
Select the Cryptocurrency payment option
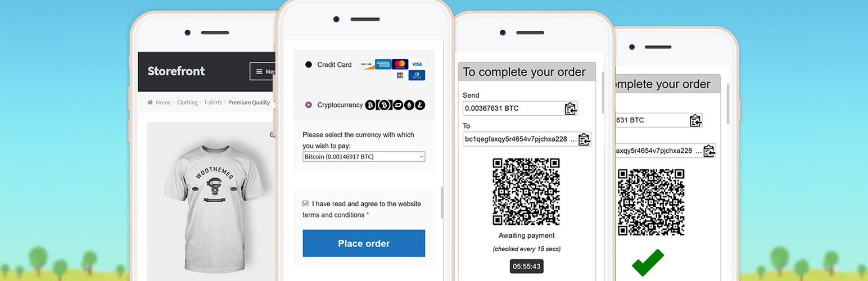(309, 105)
